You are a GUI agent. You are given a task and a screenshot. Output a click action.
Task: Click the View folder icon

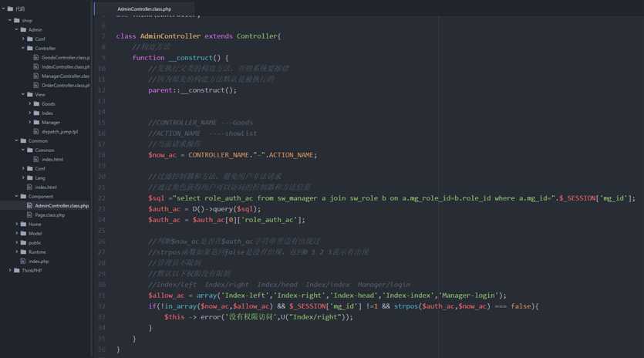(x=30, y=95)
